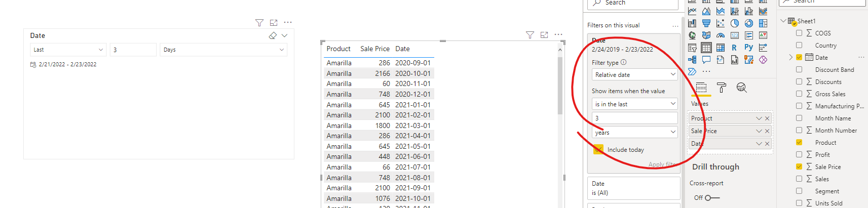Select the card (123) visualization
Image resolution: width=868 pixels, height=208 pixels.
point(735,35)
